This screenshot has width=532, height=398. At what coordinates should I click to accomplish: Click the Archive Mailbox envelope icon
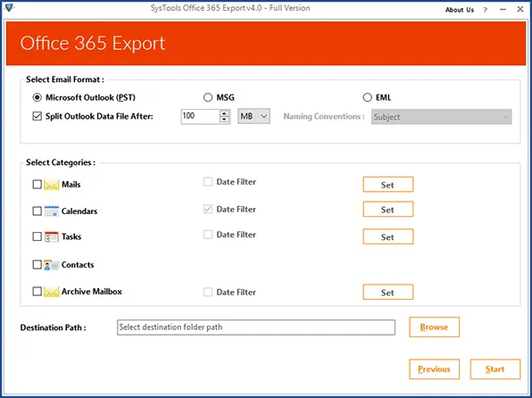[x=52, y=292]
